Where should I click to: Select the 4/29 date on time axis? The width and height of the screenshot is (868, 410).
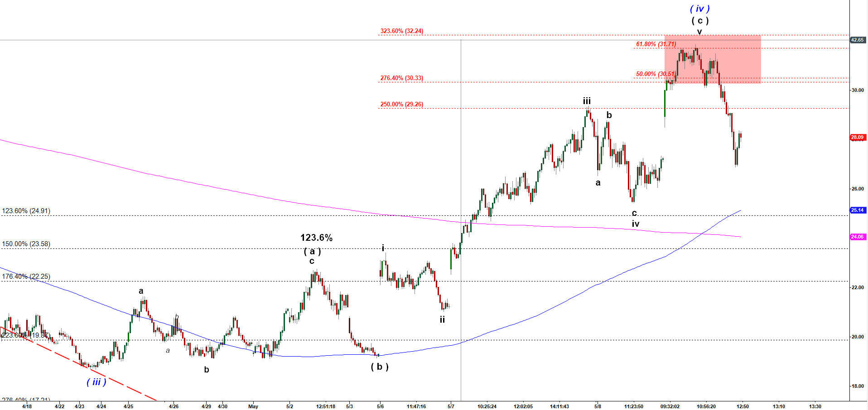(x=206, y=406)
